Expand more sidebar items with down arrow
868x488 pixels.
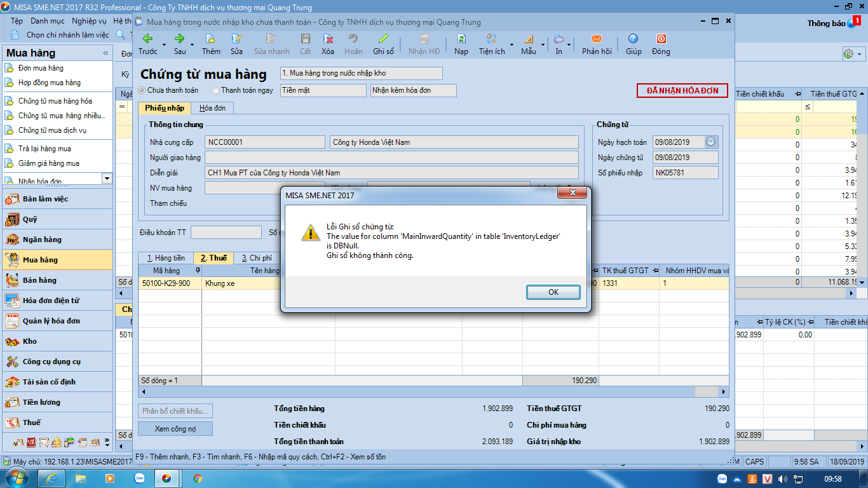(x=107, y=179)
